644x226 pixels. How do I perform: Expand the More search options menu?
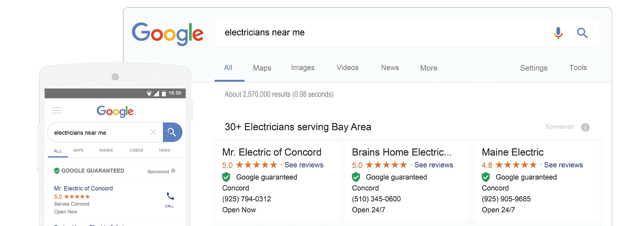(x=429, y=68)
